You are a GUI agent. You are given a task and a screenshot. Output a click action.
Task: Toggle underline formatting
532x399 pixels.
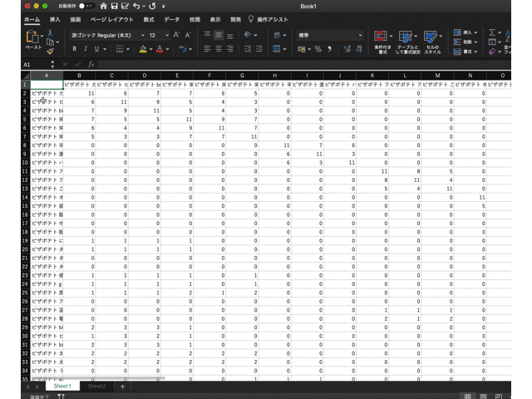coord(97,49)
